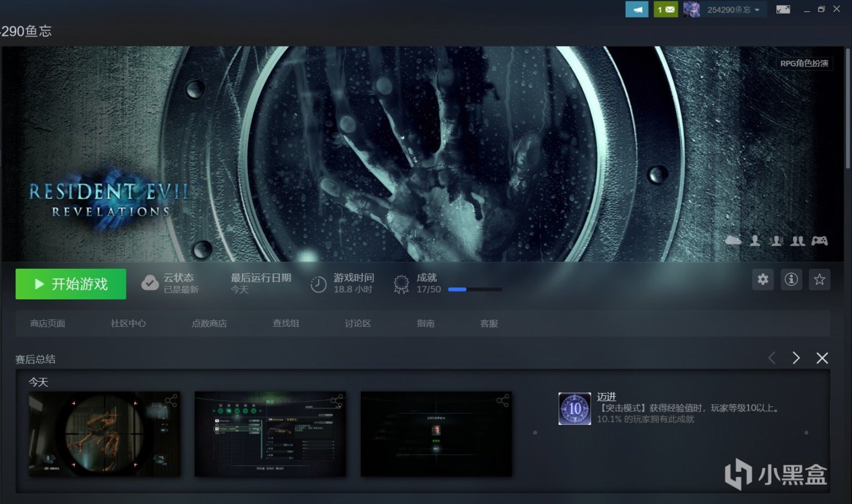
Task: Open the 指南 tab
Action: [x=425, y=323]
